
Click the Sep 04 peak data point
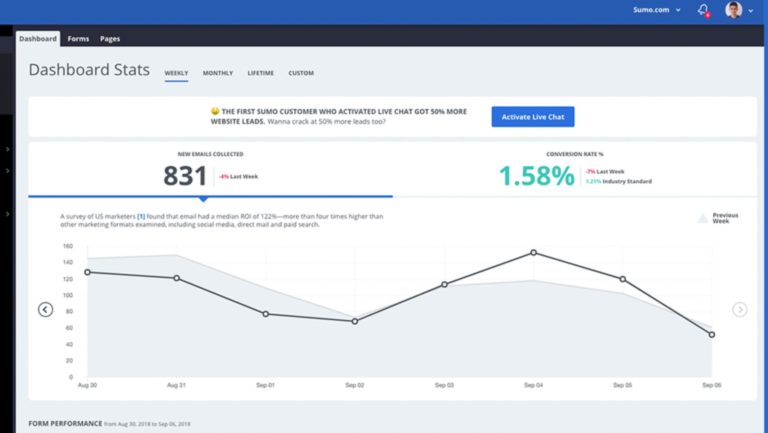coord(533,252)
